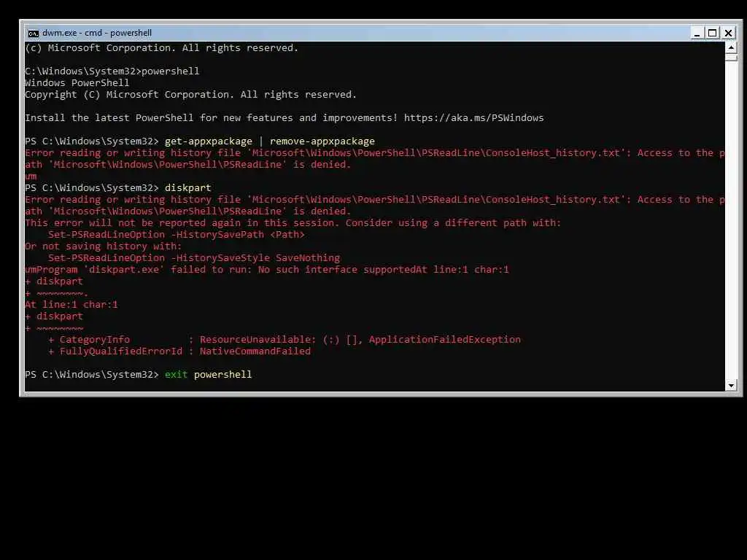Click 'Set-PSReadLineOption -HistorySaveStyle SaveNothing' line

(194, 258)
